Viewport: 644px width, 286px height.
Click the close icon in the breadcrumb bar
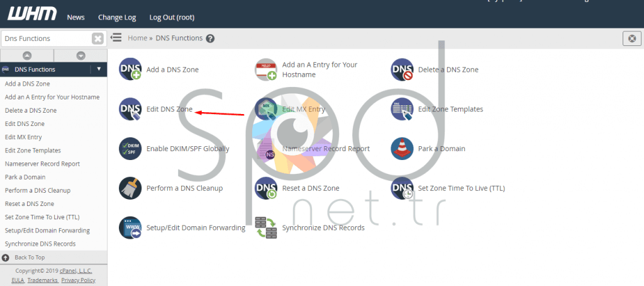632,38
